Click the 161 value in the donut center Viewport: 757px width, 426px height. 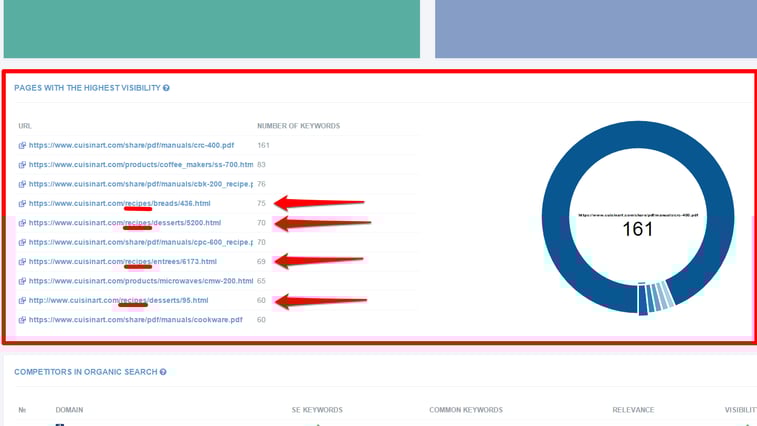point(637,229)
